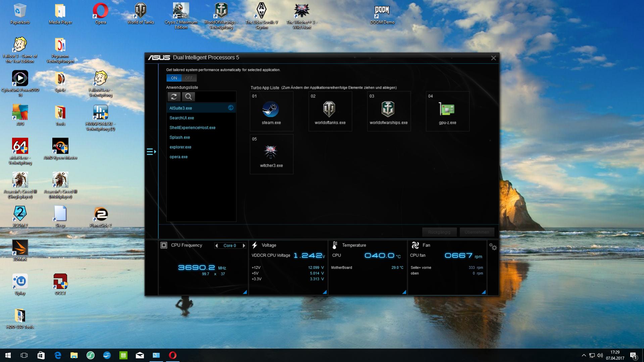644x362 pixels.
Task: Click the CPU Frequency 3690.2 MHz readout
Action: click(202, 268)
